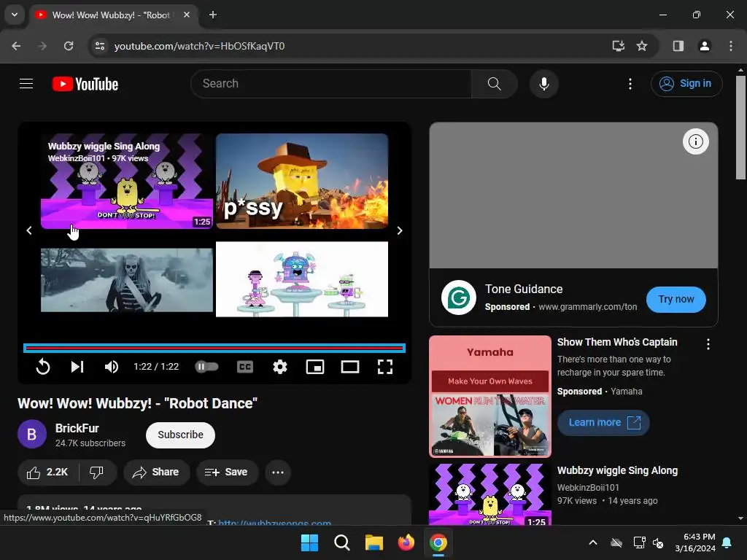The image size is (747, 560).
Task: Toggle closed captions (CC)
Action: 245,367
